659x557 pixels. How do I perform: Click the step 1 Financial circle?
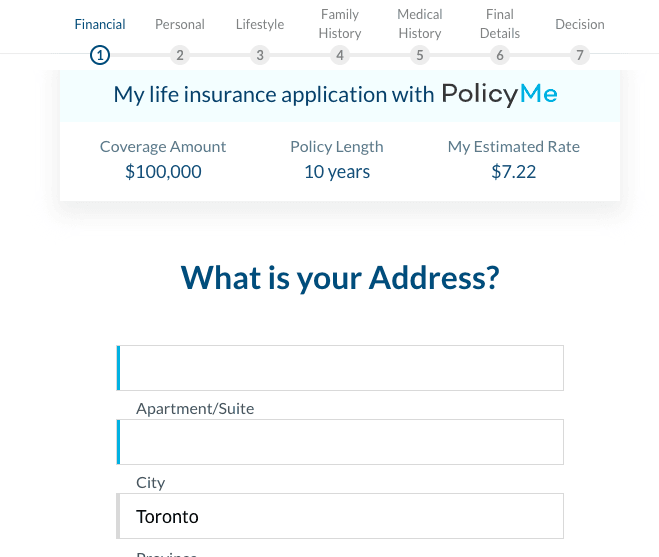pyautogui.click(x=100, y=55)
